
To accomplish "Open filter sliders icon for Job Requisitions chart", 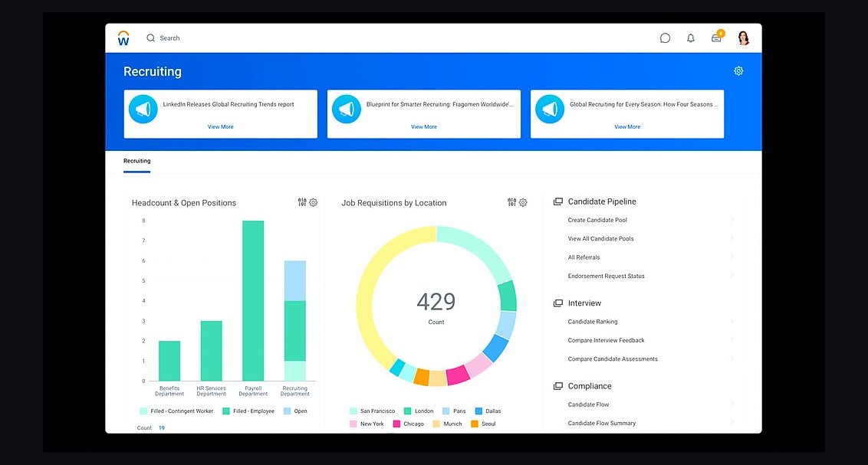I will tap(511, 202).
